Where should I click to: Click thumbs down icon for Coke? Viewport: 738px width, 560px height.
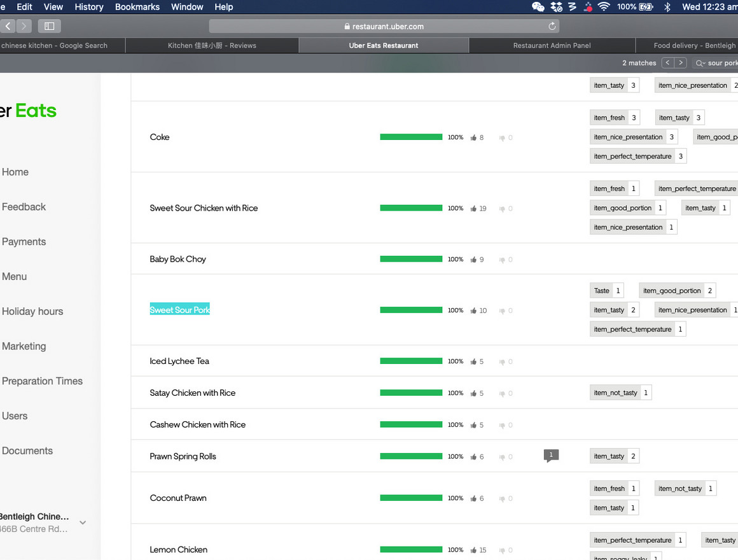pos(502,138)
